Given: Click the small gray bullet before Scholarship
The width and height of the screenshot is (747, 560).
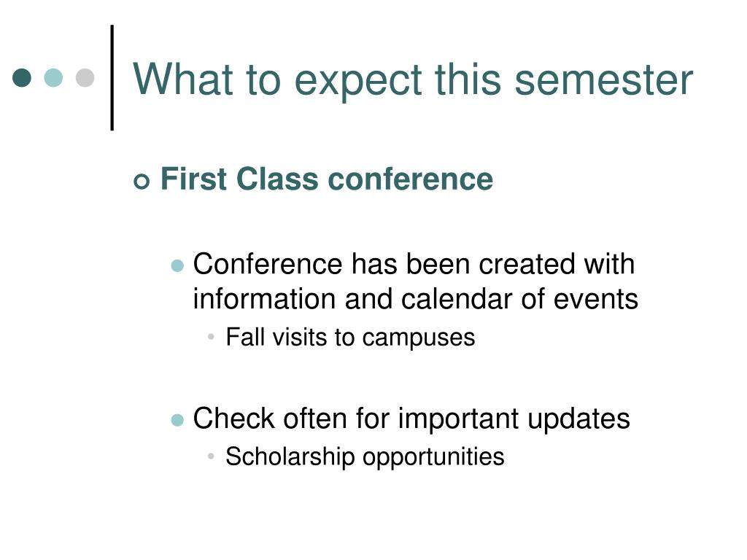Looking at the screenshot, I should pyautogui.click(x=211, y=456).
